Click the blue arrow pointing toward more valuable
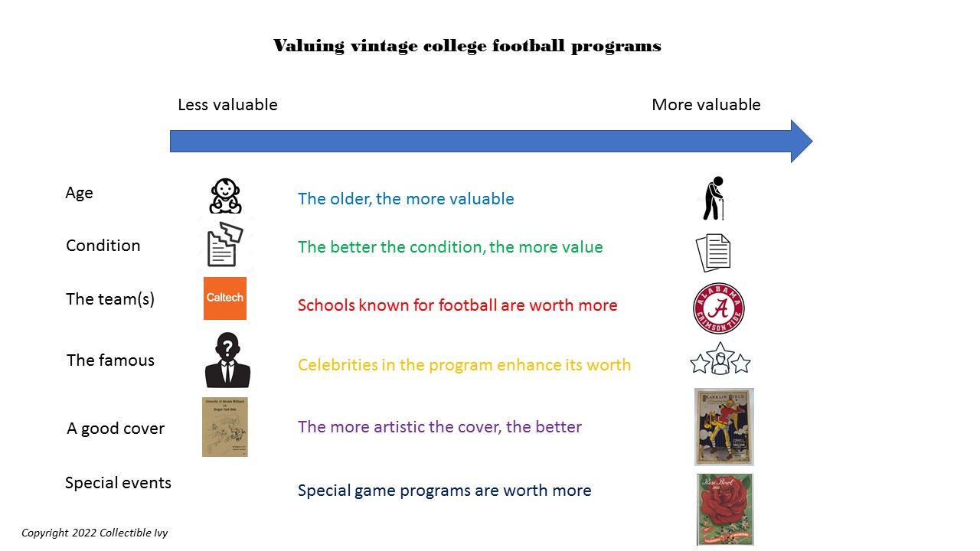 tap(491, 141)
